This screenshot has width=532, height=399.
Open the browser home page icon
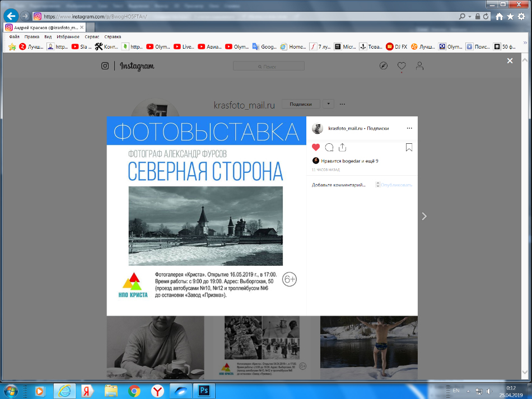pos(499,17)
